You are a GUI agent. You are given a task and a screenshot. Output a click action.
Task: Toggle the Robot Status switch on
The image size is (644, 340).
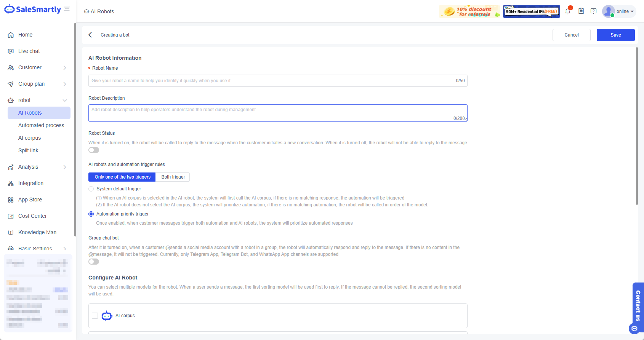click(94, 150)
